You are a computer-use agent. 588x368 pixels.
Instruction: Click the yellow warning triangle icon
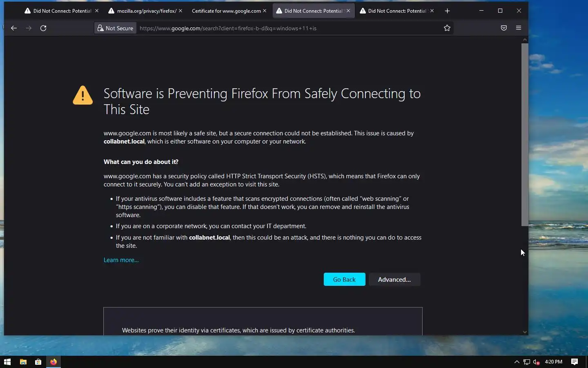click(x=83, y=95)
